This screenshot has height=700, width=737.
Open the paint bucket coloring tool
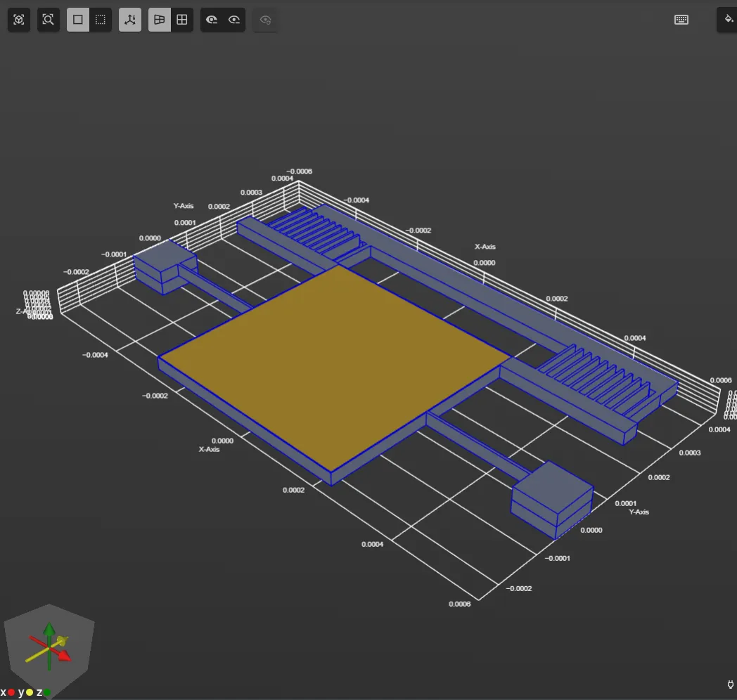tap(728, 20)
